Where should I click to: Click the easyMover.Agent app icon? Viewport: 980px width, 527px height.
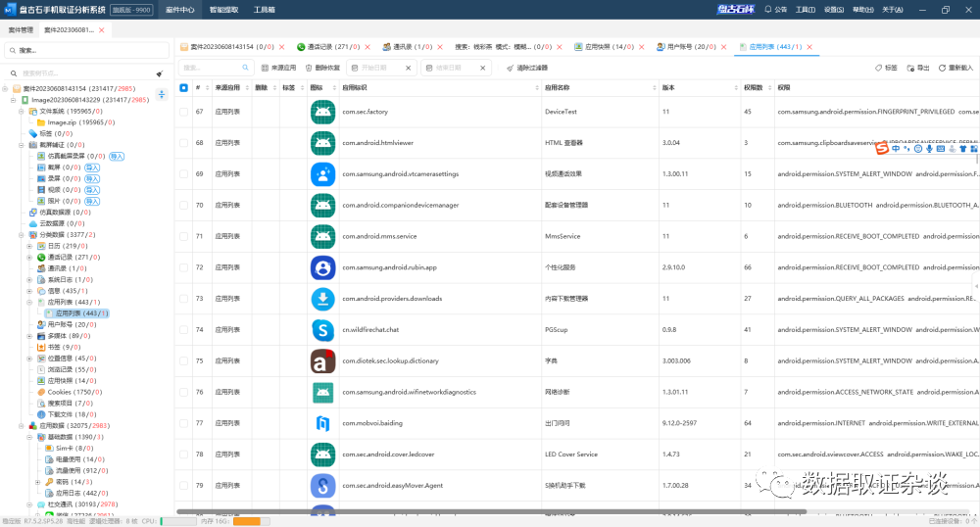point(322,485)
